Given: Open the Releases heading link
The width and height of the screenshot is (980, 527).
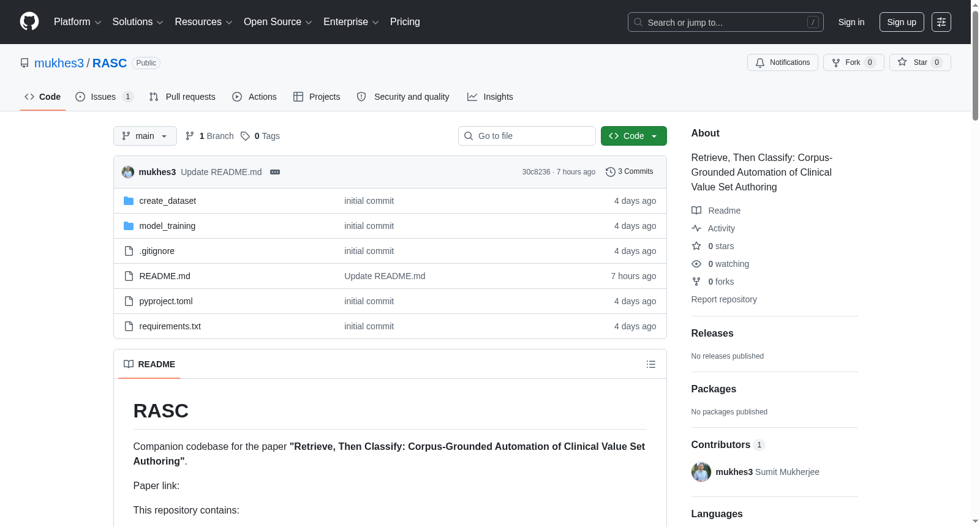Looking at the screenshot, I should (712, 333).
